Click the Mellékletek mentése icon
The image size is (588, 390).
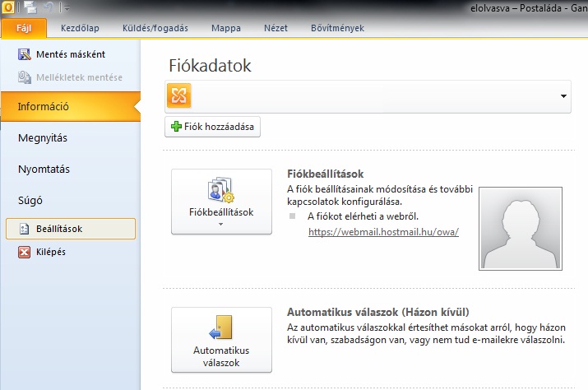[25, 77]
